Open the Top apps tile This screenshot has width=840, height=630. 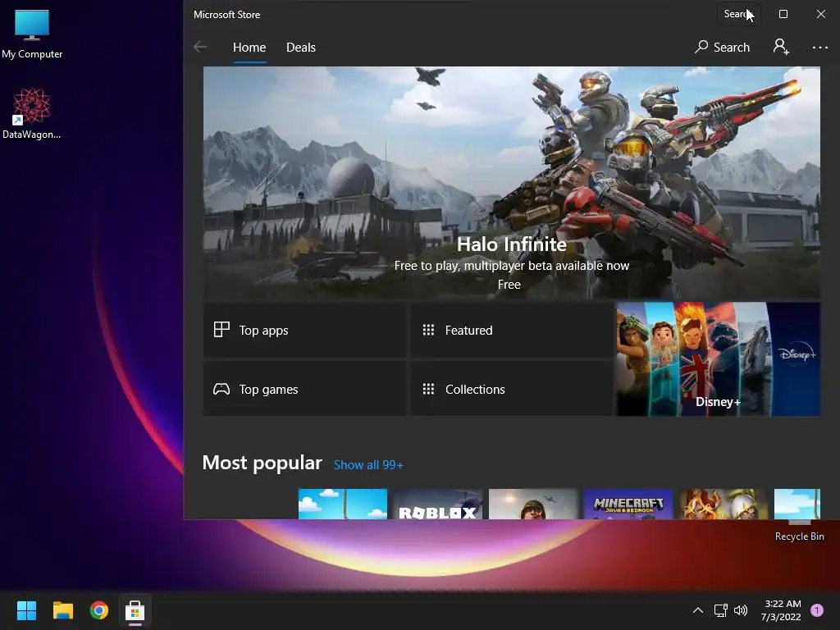pyautogui.click(x=305, y=330)
